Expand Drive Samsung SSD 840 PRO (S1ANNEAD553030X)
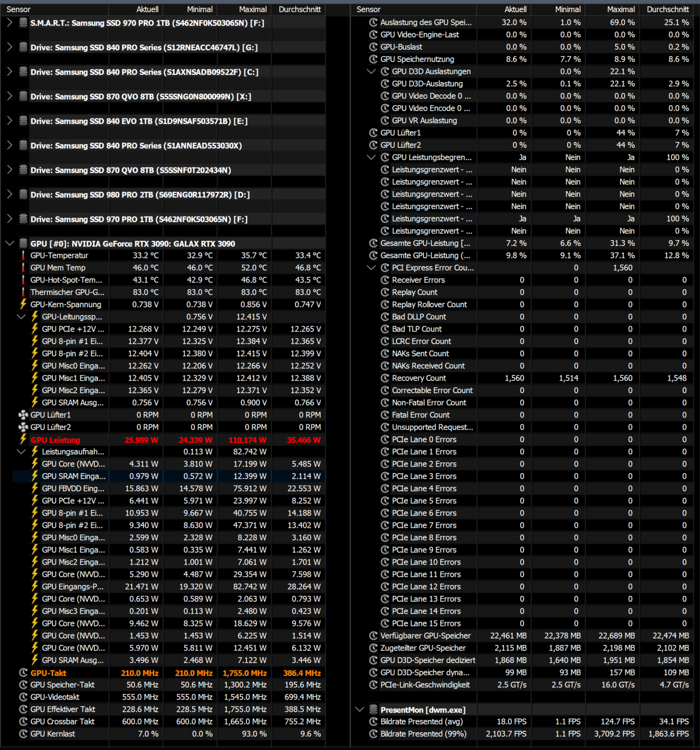This screenshot has width=700, height=750. tap(9, 145)
